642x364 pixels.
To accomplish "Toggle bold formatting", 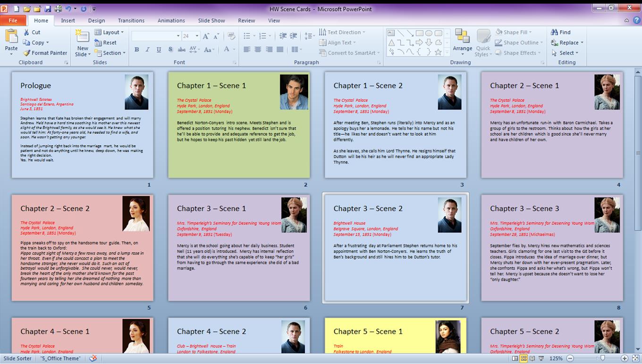I will coord(136,50).
